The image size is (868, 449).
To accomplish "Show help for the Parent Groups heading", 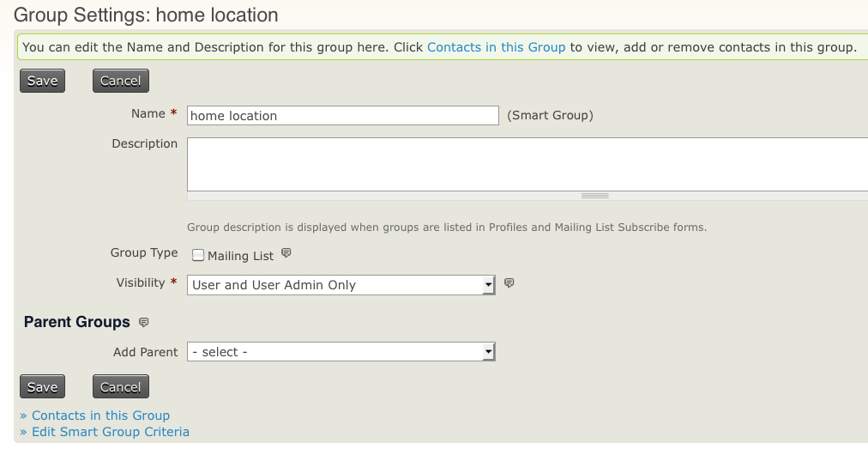I will [143, 323].
